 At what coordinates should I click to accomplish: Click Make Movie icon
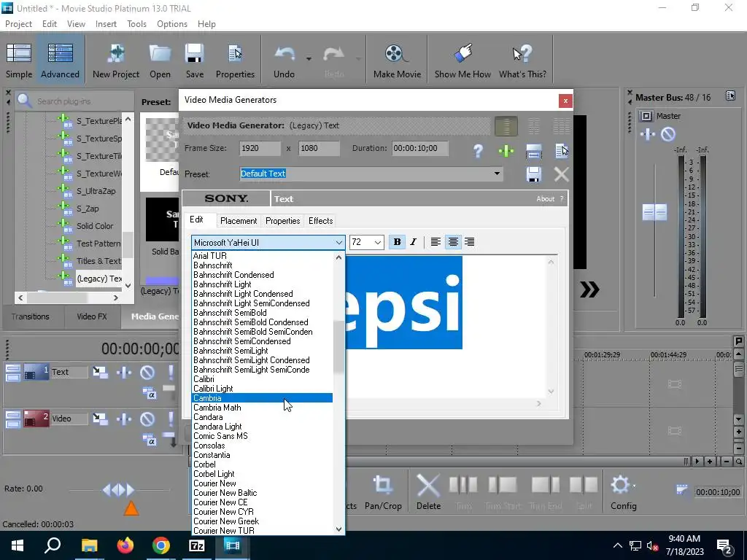[397, 60]
